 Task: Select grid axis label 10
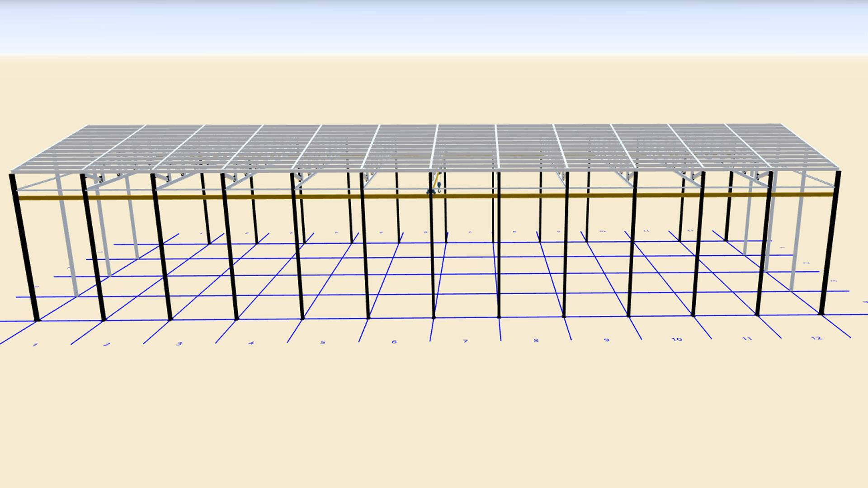pos(677,339)
